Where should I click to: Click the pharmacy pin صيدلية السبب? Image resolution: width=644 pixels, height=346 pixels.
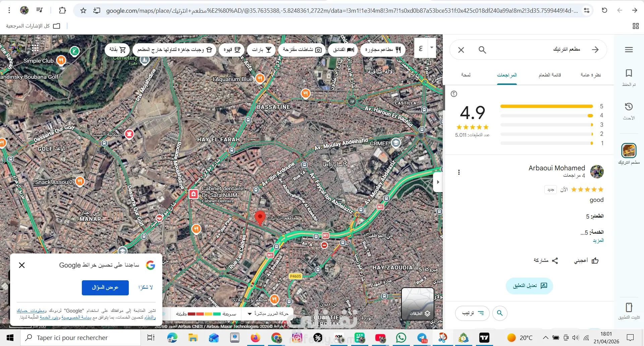[x=129, y=134]
